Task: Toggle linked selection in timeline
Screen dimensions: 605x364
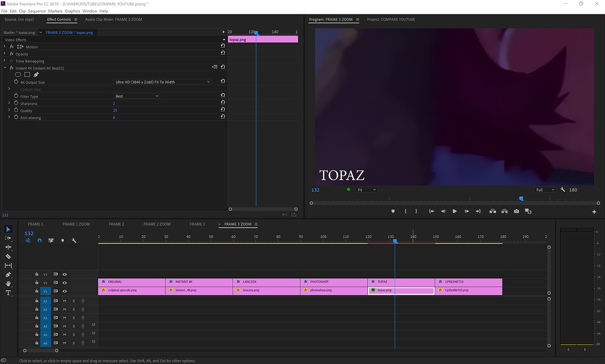Action: (51, 241)
